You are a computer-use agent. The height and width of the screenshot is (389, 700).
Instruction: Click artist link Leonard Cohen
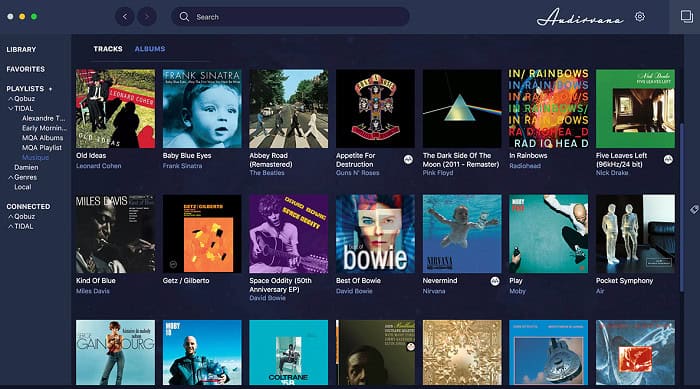tap(99, 166)
